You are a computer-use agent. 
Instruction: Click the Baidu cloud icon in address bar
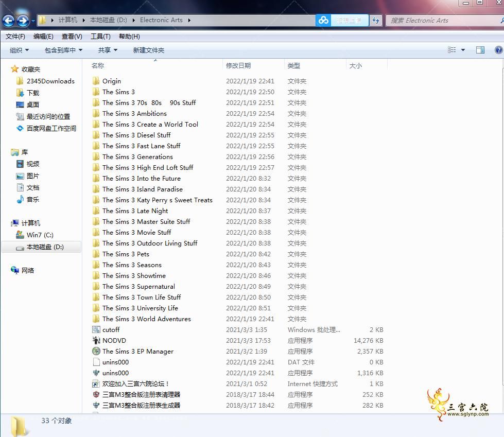point(323,20)
